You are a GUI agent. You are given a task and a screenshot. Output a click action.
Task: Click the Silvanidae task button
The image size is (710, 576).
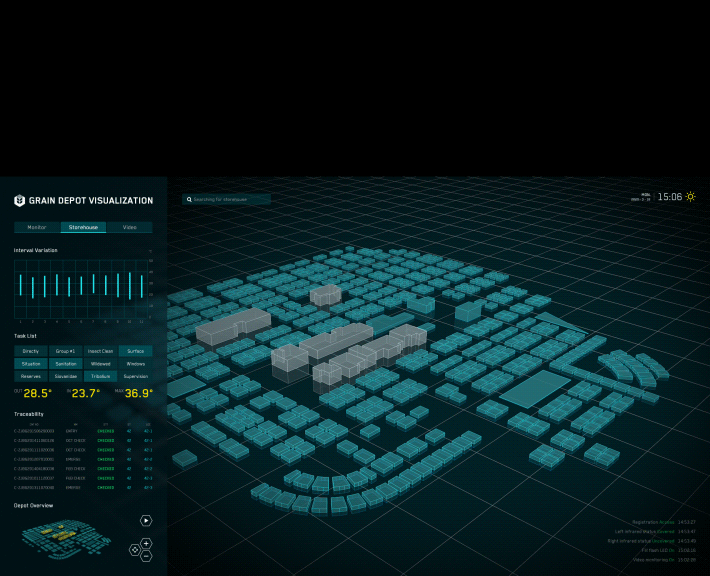coord(66,376)
